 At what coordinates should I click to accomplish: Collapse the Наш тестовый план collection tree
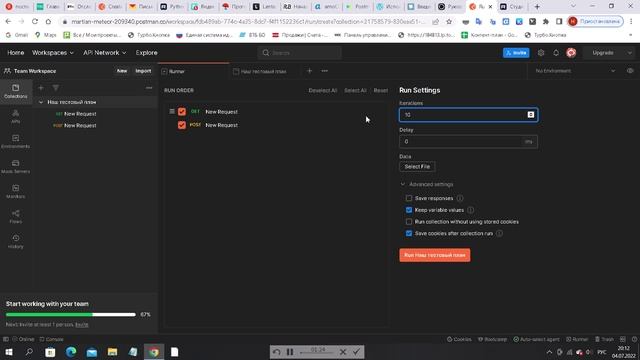[41, 102]
